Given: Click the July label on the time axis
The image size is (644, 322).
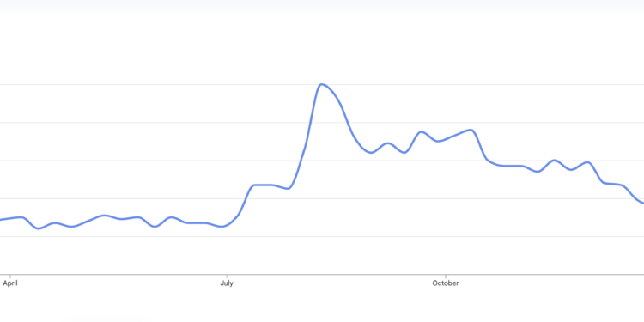Looking at the screenshot, I should 227,283.
